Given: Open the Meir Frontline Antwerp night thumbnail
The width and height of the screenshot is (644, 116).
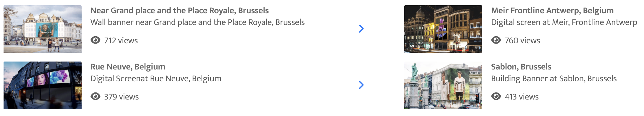Looking at the screenshot, I should (x=443, y=29).
